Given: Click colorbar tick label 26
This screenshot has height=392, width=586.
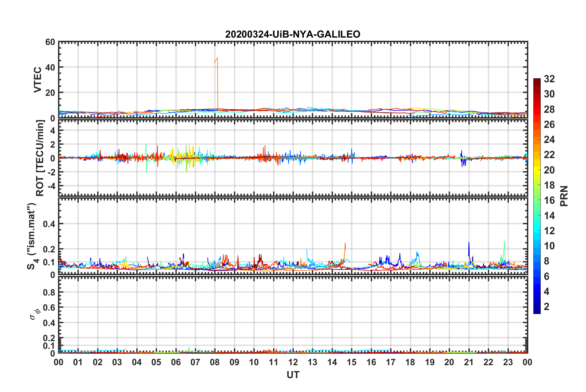Looking at the screenshot, I should tap(549, 125).
